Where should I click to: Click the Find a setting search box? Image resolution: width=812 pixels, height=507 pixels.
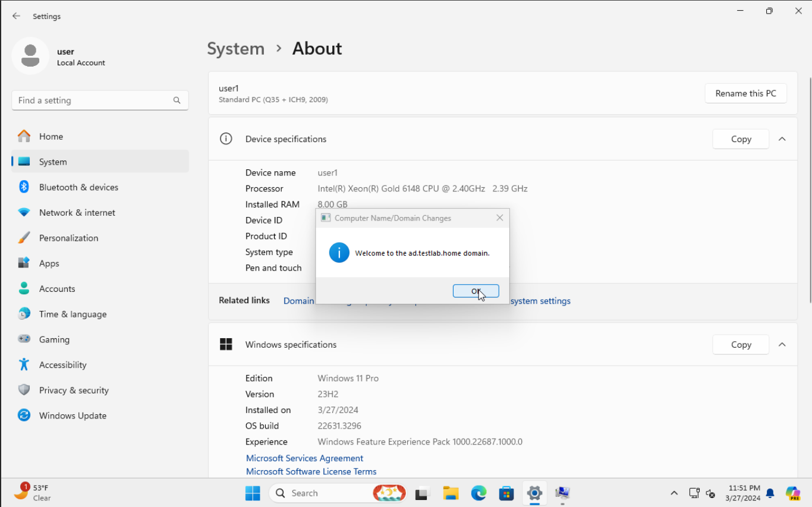pyautogui.click(x=100, y=100)
